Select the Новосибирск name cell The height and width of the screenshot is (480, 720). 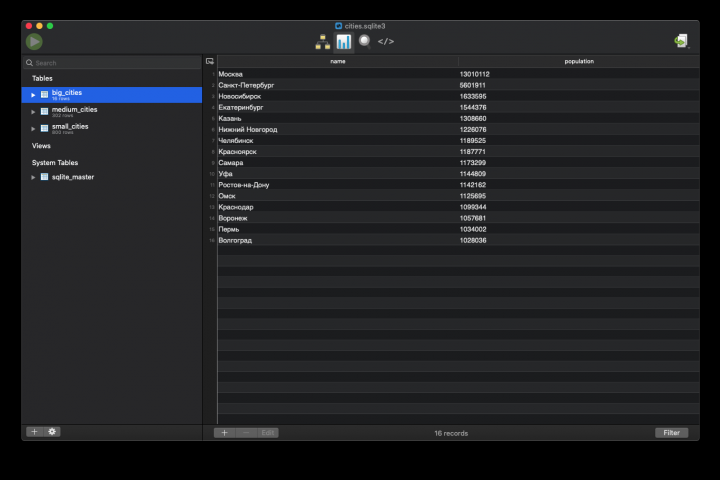(338, 96)
